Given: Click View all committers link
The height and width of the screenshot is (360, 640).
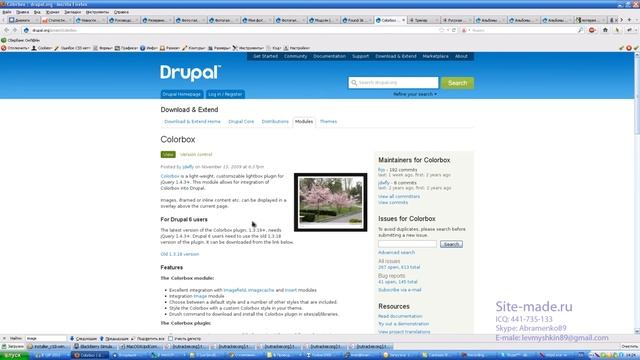Looking at the screenshot, I should pyautogui.click(x=399, y=197).
